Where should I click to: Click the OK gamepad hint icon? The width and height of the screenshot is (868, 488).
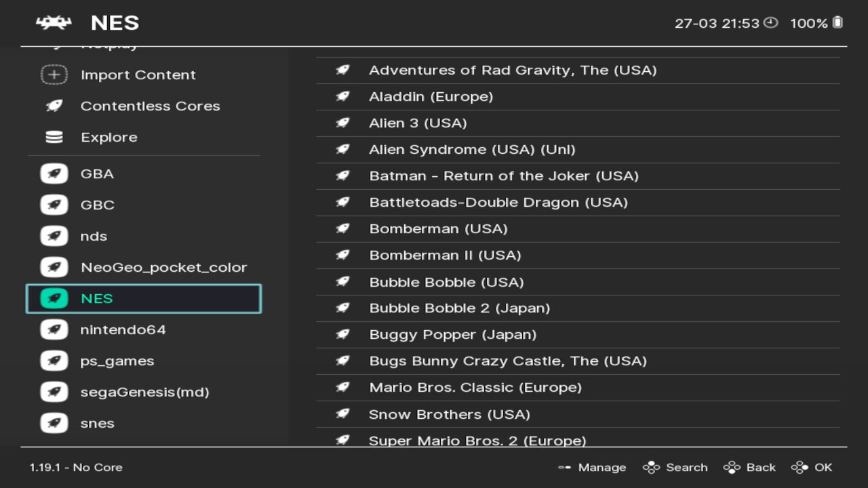[x=800, y=467]
